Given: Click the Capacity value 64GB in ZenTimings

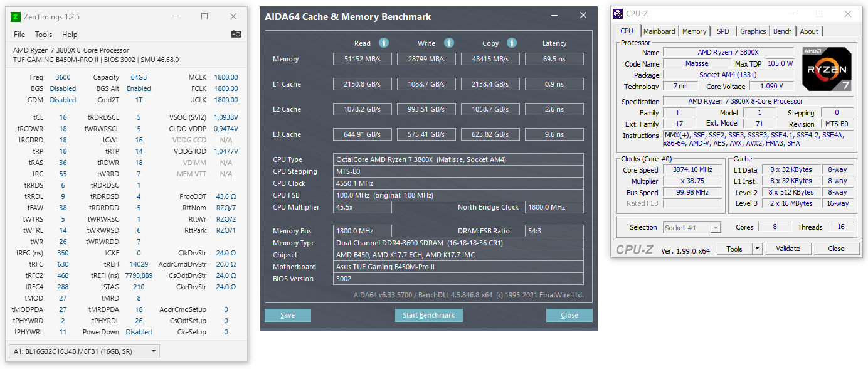Looking at the screenshot, I should (x=139, y=77).
